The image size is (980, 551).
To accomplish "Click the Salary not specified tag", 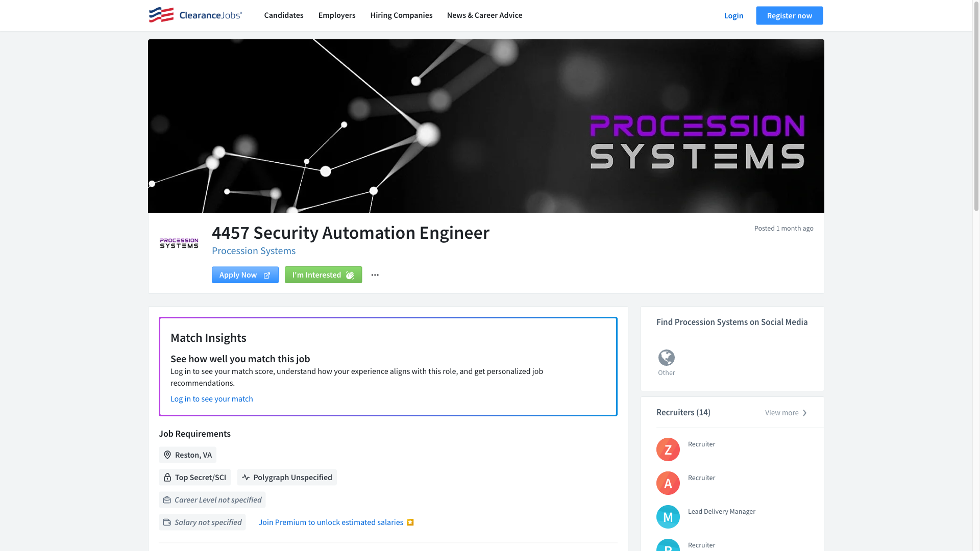I will tap(202, 522).
